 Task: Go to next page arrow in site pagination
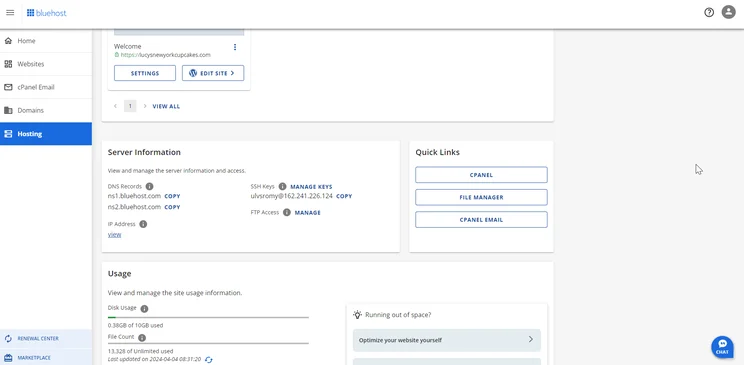[145, 106]
